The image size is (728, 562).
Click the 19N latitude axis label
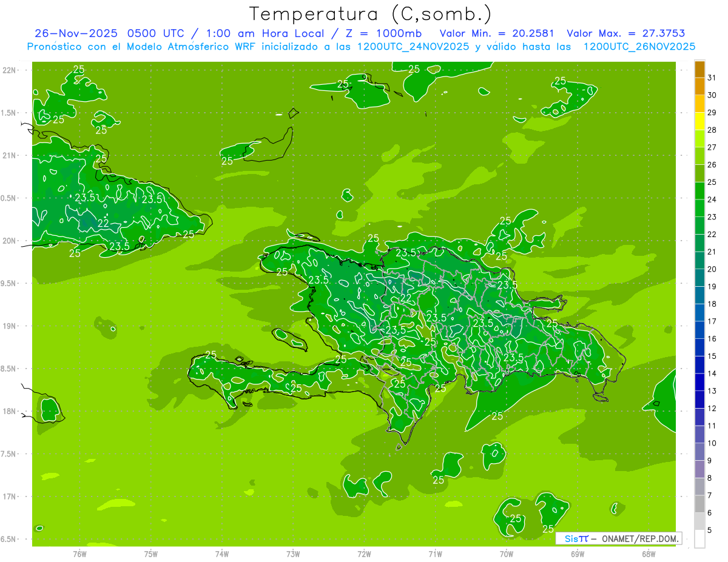click(9, 326)
